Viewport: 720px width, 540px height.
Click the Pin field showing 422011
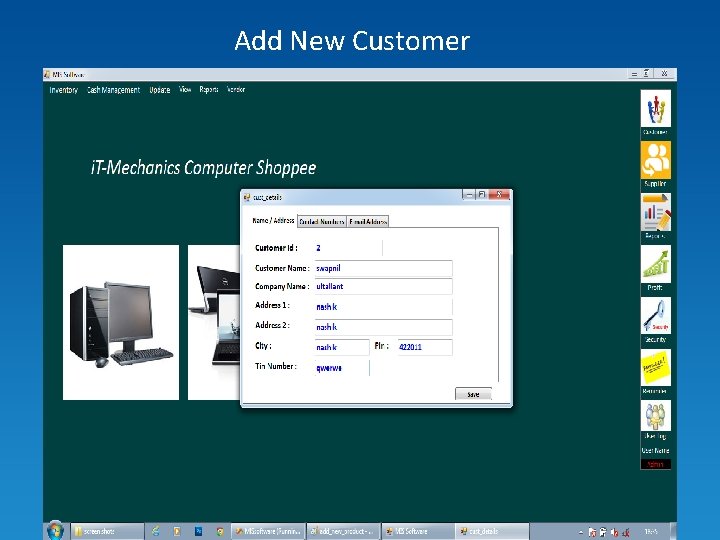(425, 347)
